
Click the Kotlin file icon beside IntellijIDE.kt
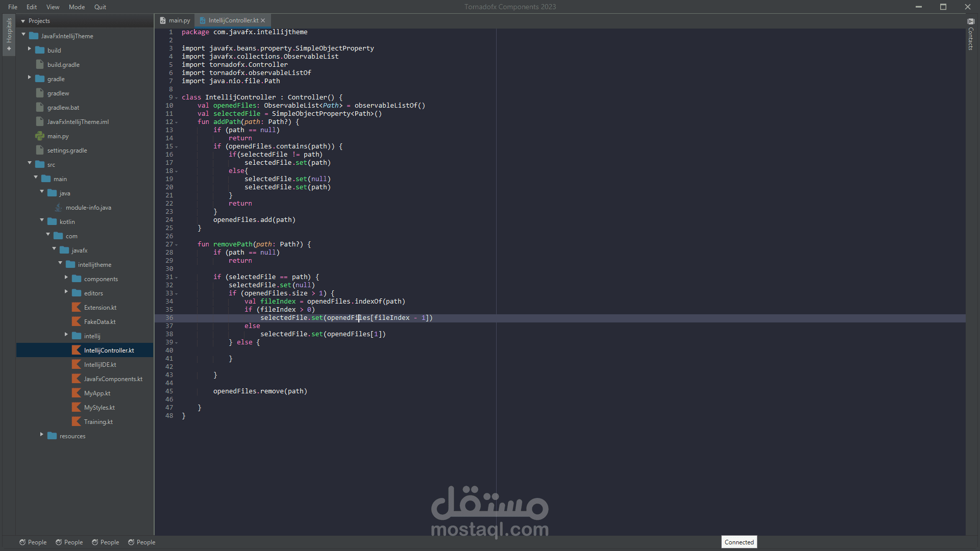tap(77, 364)
